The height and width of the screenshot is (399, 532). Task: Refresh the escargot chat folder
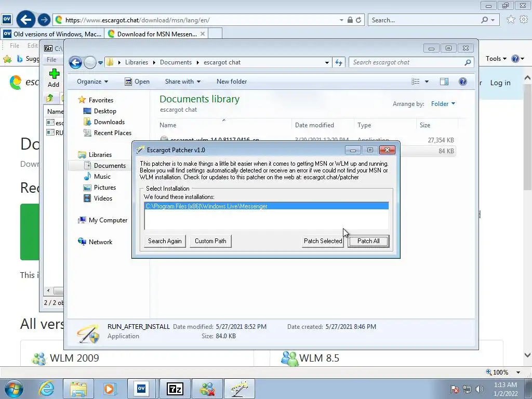339,62
